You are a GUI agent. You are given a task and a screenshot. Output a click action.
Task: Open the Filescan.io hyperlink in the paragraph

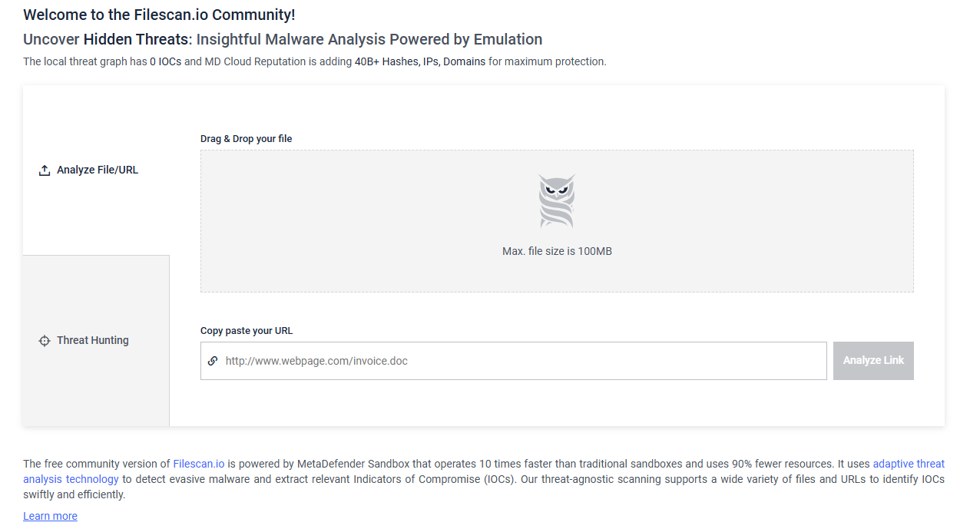coord(199,464)
